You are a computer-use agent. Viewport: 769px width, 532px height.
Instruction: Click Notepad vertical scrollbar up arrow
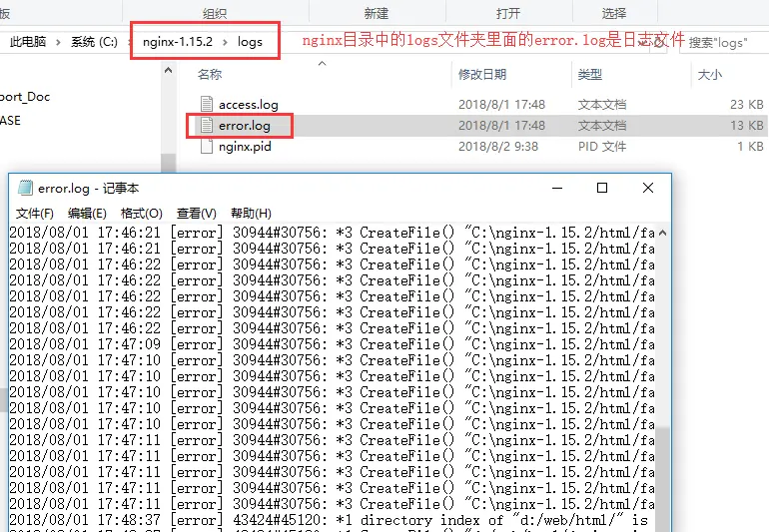tap(662, 233)
